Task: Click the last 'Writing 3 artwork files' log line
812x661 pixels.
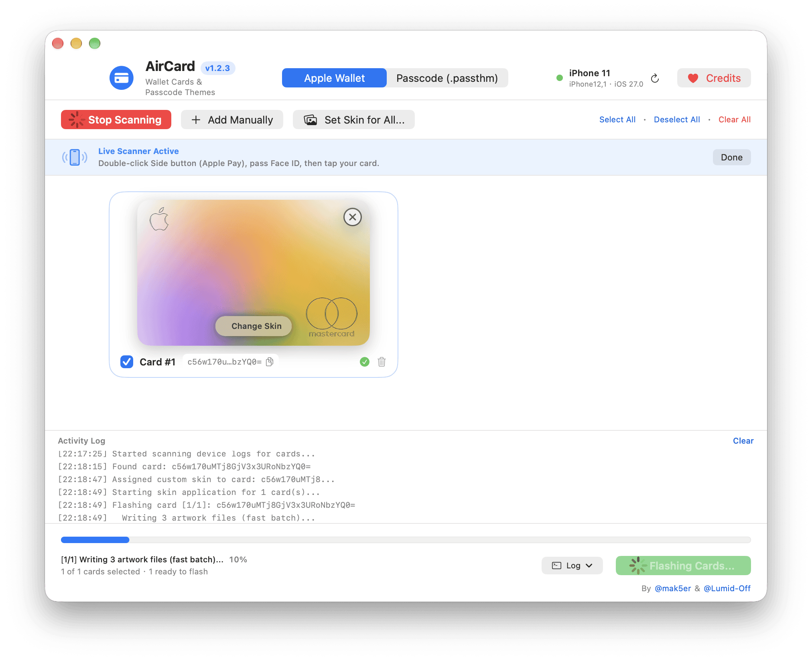Action: [187, 518]
